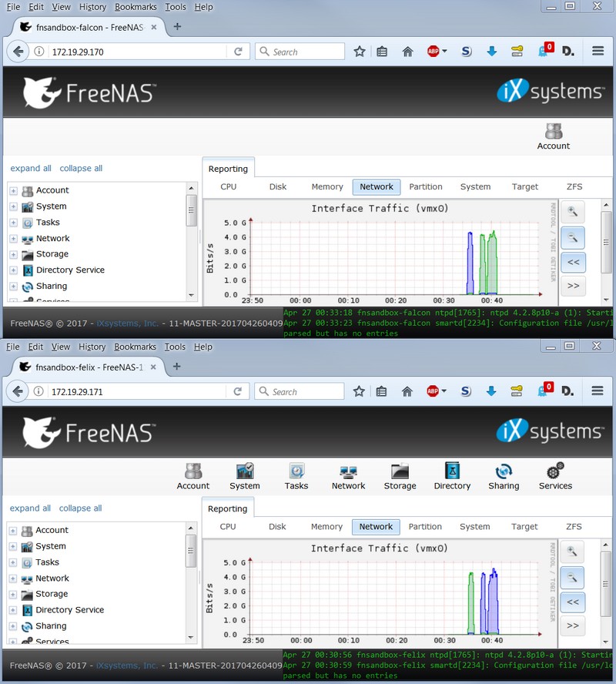Switch to CPU tab in falcon window
Image resolution: width=616 pixels, height=684 pixels.
[229, 186]
